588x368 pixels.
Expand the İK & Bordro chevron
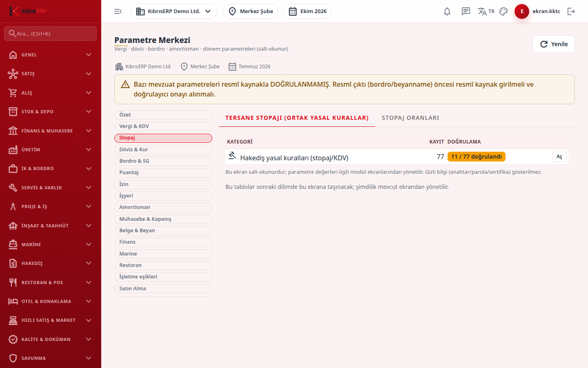(x=89, y=168)
